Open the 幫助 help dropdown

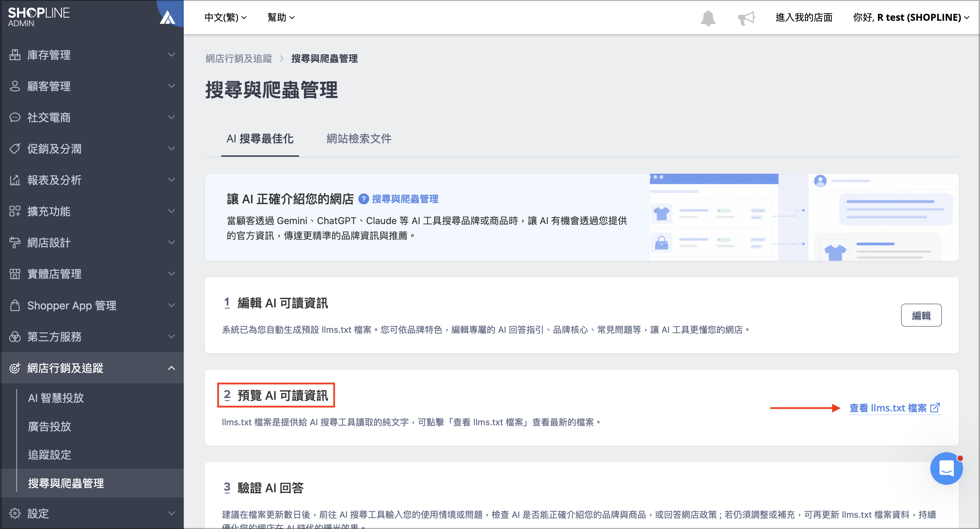click(281, 17)
